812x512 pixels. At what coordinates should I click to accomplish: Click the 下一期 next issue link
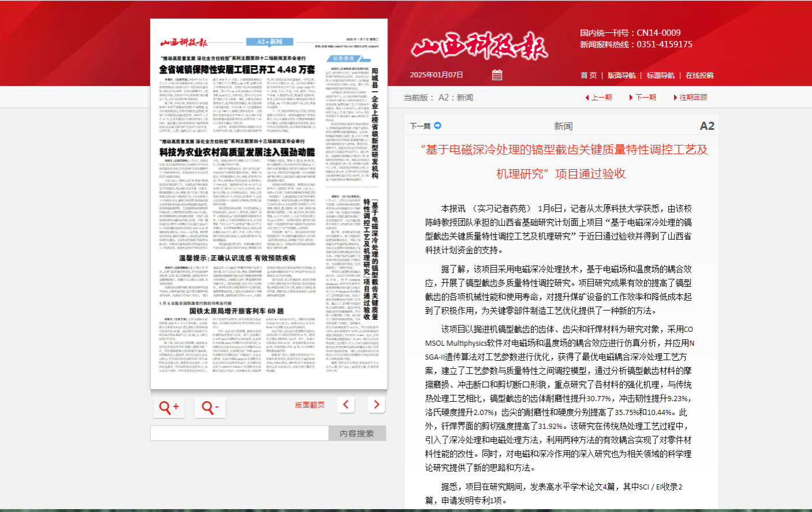pyautogui.click(x=645, y=98)
